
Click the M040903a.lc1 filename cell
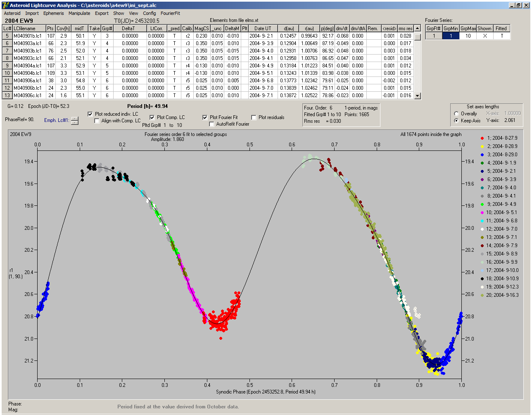pos(29,43)
